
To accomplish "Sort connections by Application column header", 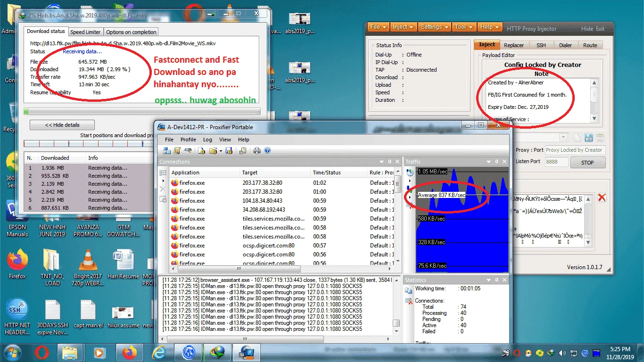I will [204, 173].
